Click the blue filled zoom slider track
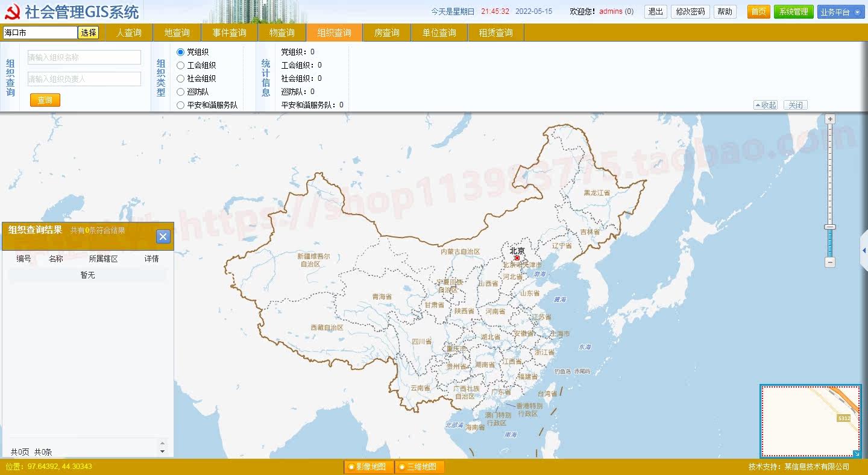Image resolution: width=868 pixels, height=475 pixels. pyautogui.click(x=830, y=244)
